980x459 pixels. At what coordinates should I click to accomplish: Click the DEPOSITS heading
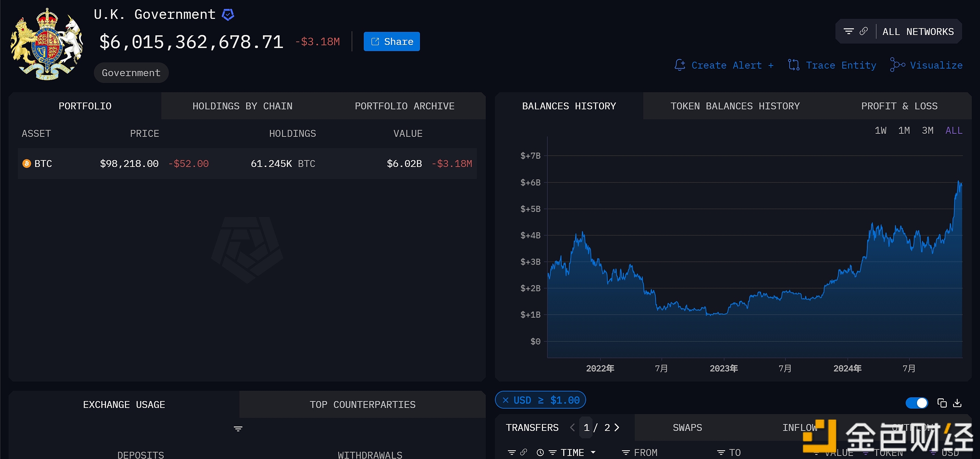[140, 455]
